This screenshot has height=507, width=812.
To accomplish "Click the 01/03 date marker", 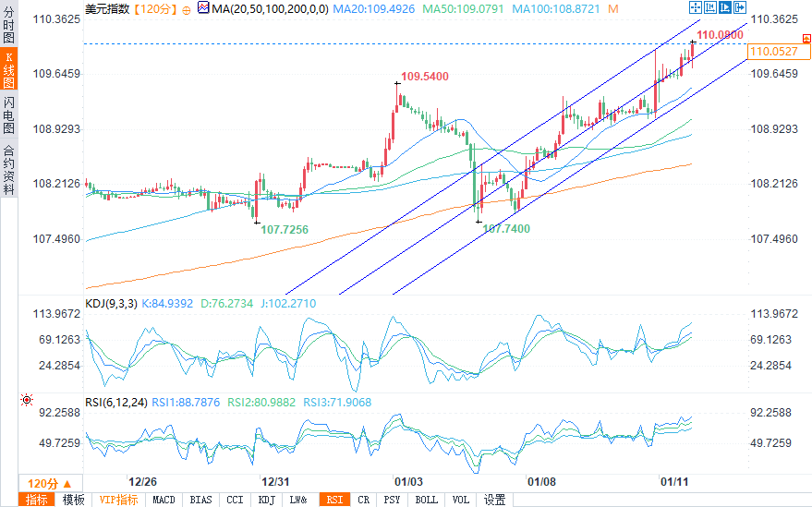I will (x=408, y=482).
